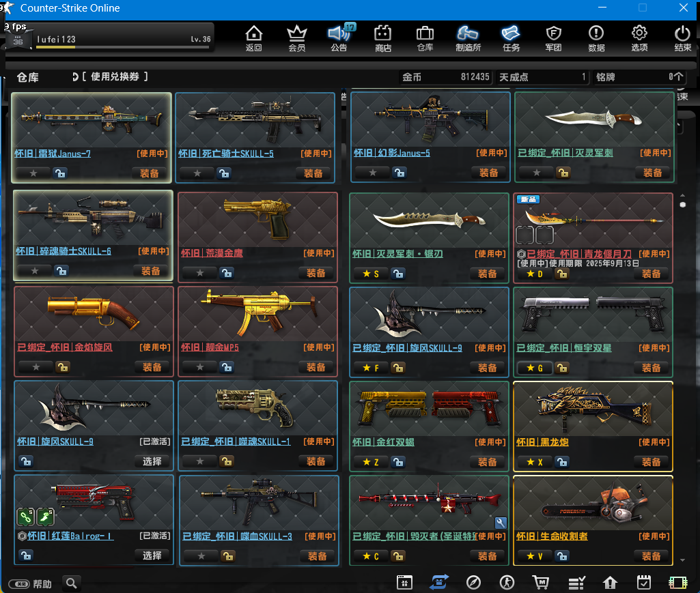This screenshot has height=593, width=700.
Task: Select the 青龙偃月刀 weapon thumbnail
Action: point(593,220)
